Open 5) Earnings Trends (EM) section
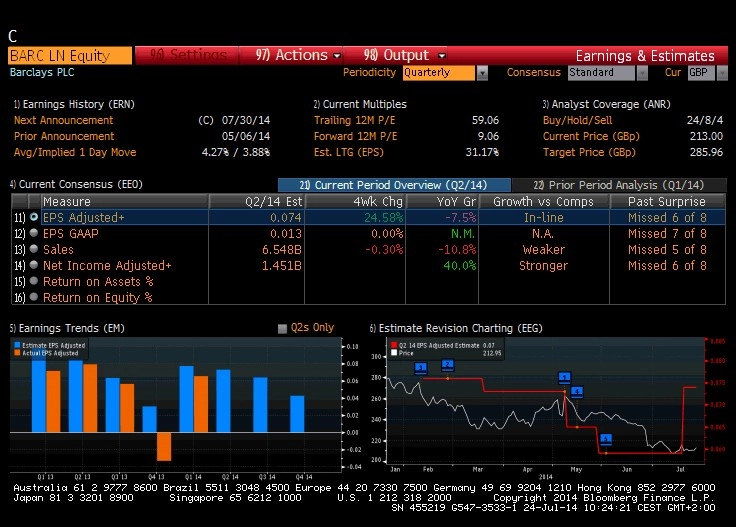This screenshot has height=527, width=736. (x=67, y=328)
